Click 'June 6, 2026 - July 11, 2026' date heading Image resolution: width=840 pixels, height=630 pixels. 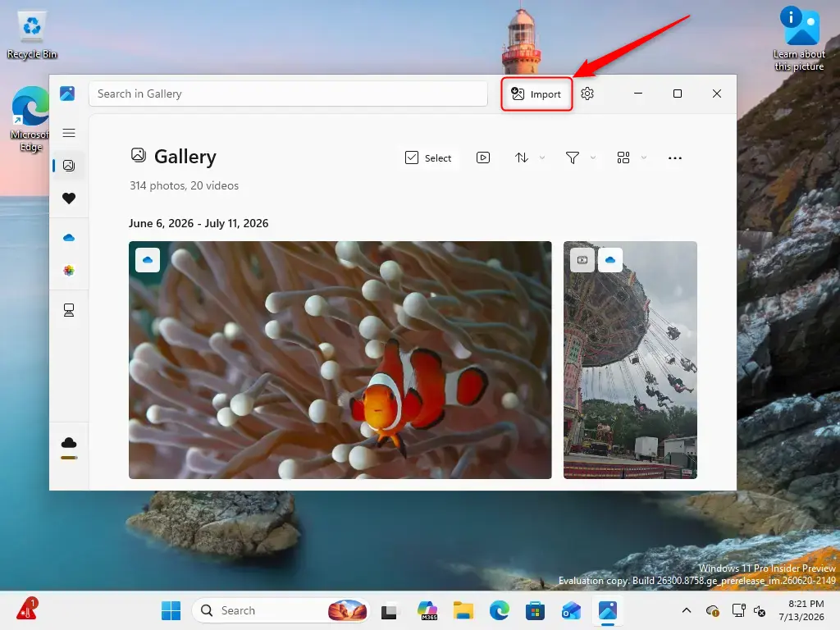(x=199, y=223)
